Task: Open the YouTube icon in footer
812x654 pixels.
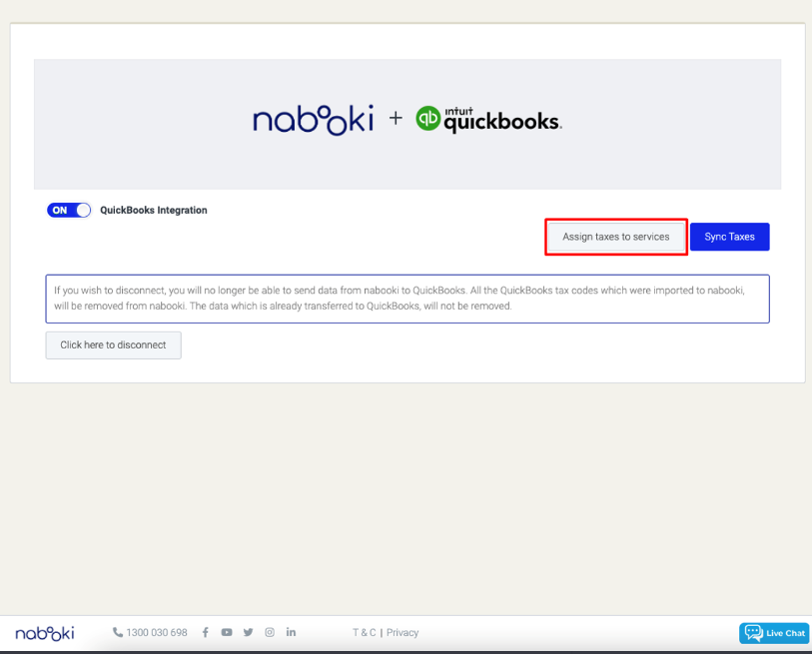Action: coord(227,632)
